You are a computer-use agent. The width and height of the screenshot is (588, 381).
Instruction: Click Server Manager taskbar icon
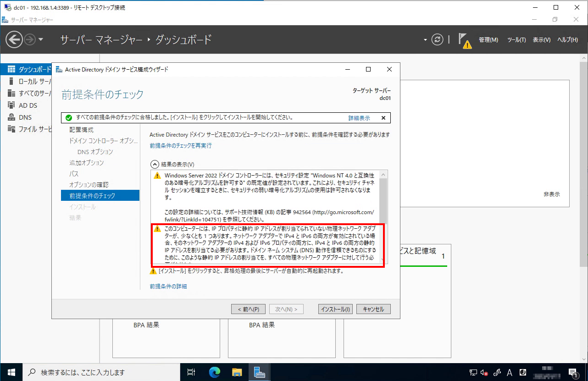260,372
